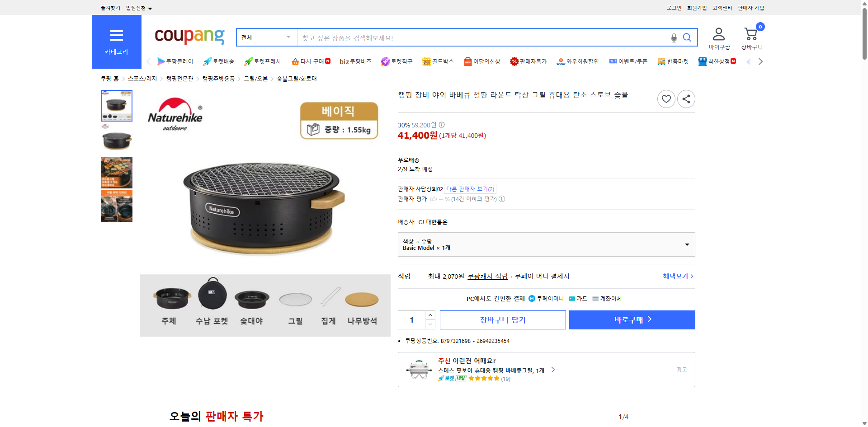Click the search magnifier icon
Image resolution: width=868 pixels, height=427 pixels.
coord(687,38)
